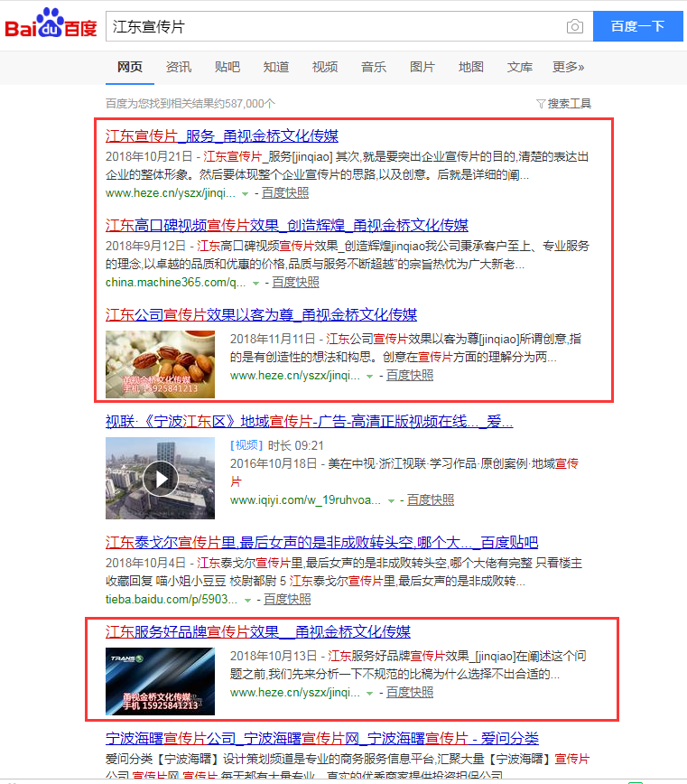Click www.iqiyi.com/w_19ruhvoa... URL
The width and height of the screenshot is (687, 784).
click(305, 500)
